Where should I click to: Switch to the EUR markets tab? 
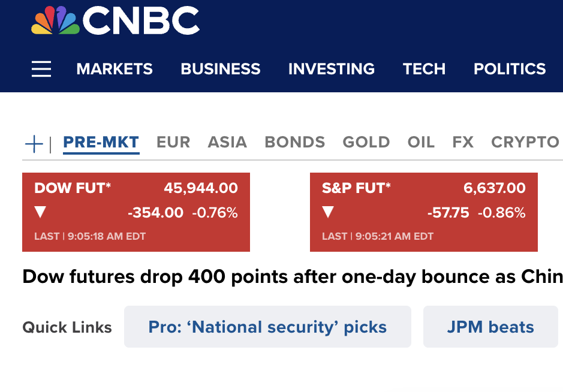(x=173, y=143)
